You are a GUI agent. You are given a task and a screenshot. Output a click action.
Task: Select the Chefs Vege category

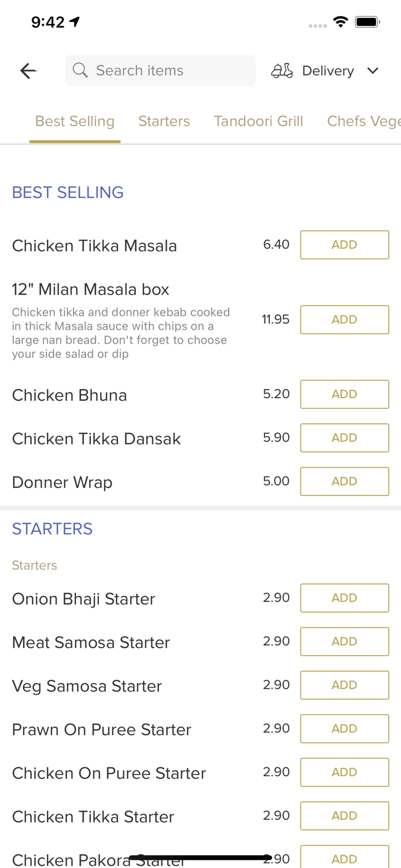pyautogui.click(x=363, y=121)
